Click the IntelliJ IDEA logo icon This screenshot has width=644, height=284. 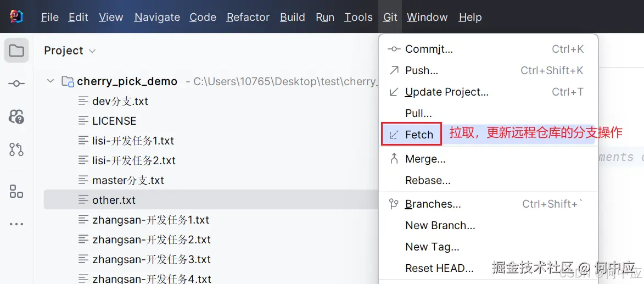click(x=16, y=17)
